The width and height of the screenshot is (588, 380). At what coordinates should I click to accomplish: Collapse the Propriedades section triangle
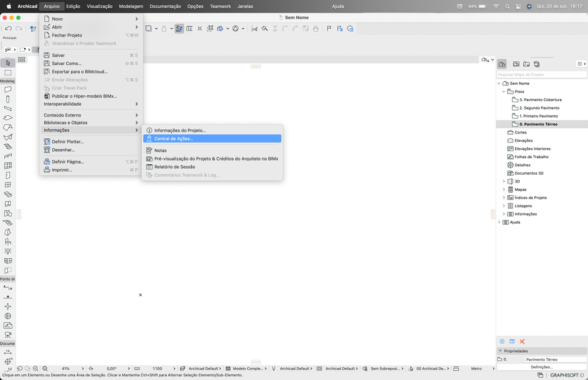pyautogui.click(x=500, y=351)
